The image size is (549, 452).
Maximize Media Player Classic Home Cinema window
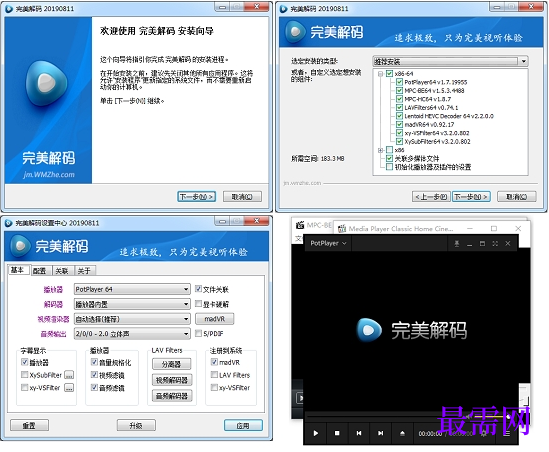pyautogui.click(x=494, y=228)
